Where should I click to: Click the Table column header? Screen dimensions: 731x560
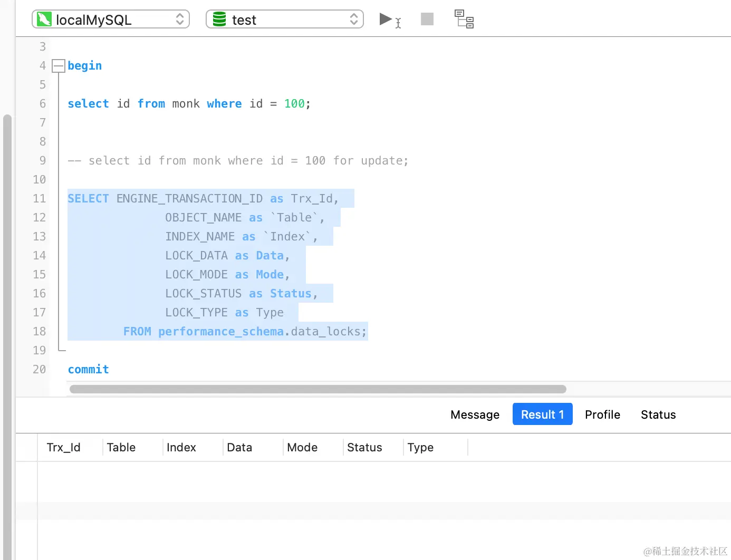coord(132,447)
